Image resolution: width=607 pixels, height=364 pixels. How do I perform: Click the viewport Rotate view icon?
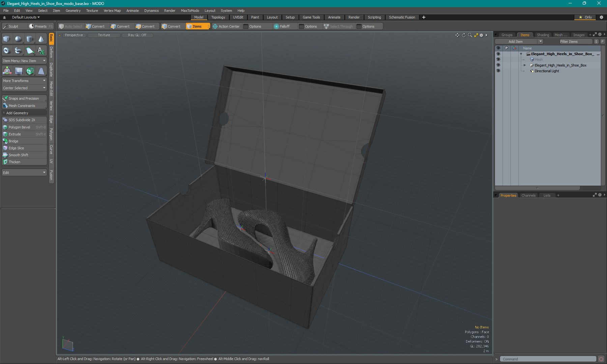point(464,35)
